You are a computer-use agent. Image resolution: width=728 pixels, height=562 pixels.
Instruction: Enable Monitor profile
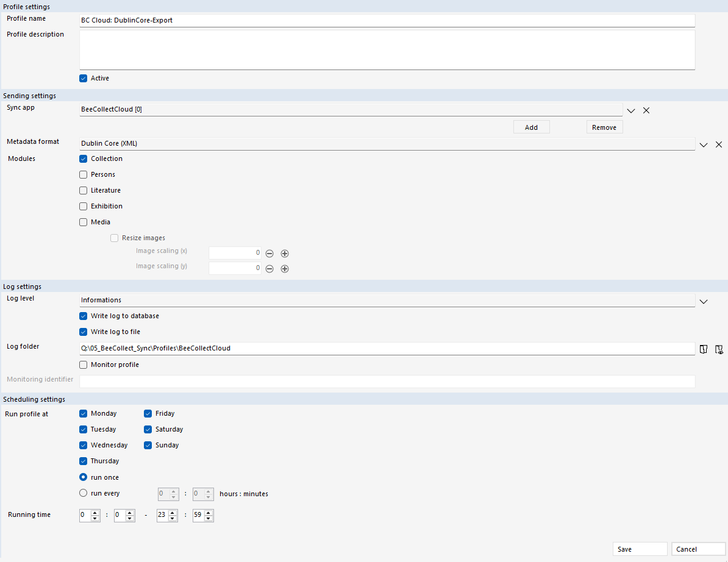[83, 365]
